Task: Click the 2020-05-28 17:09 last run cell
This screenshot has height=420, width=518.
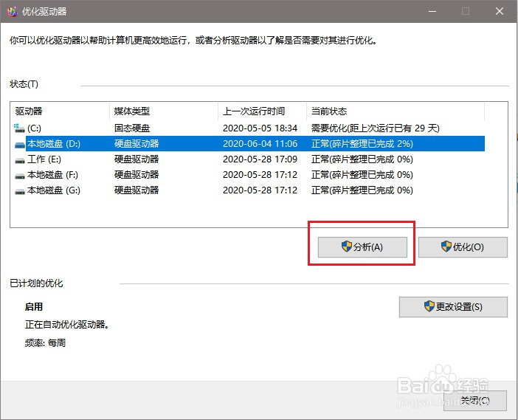Action: 260,159
